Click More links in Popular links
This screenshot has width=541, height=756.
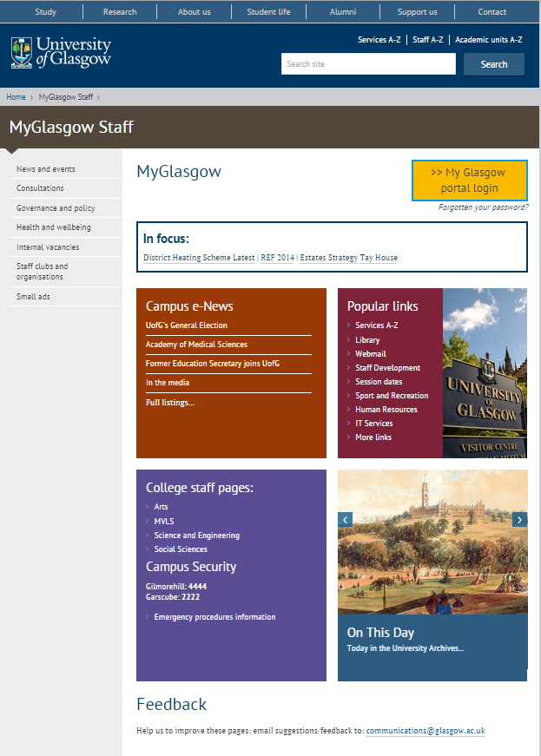pyautogui.click(x=373, y=437)
